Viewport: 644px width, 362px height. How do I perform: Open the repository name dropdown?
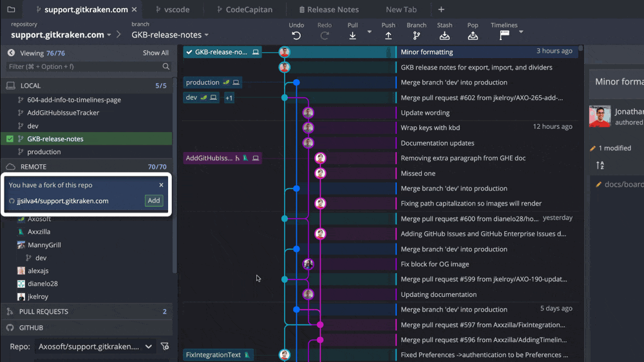coord(109,35)
